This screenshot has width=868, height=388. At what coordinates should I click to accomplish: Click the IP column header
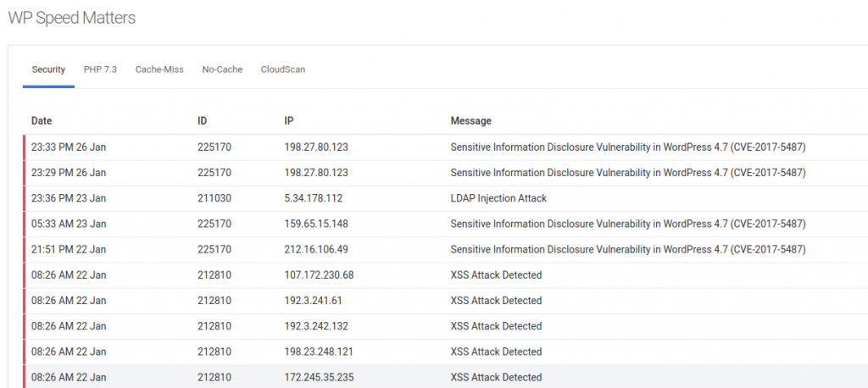click(x=289, y=121)
